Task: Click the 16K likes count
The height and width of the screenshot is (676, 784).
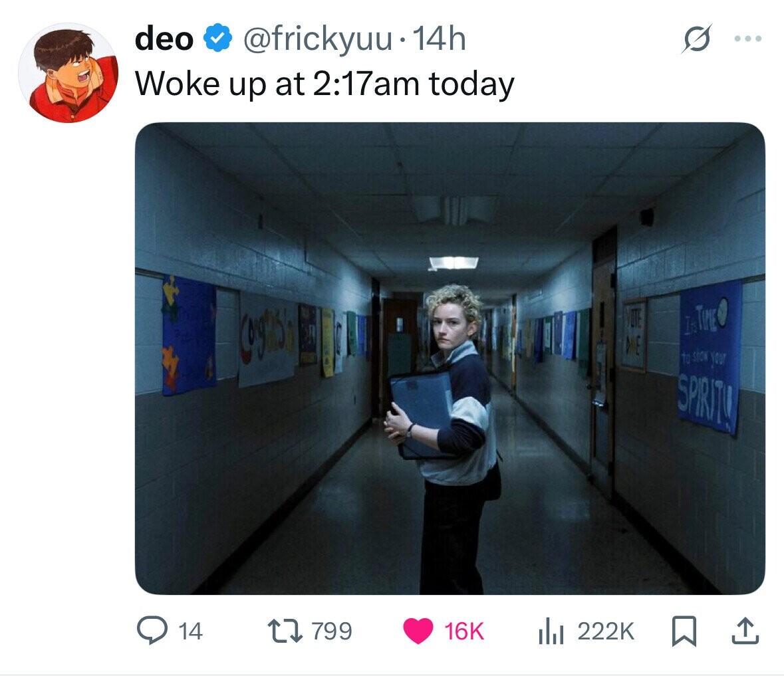Action: (x=464, y=631)
